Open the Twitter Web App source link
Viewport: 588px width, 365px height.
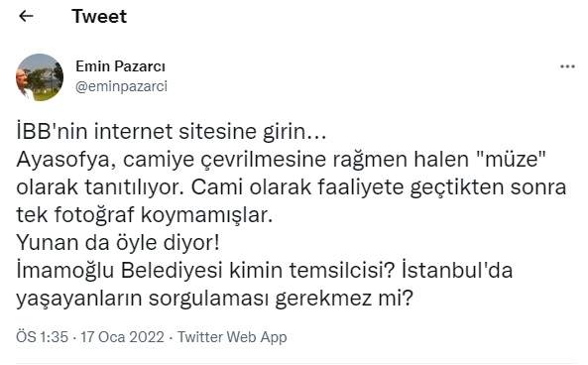(232, 337)
